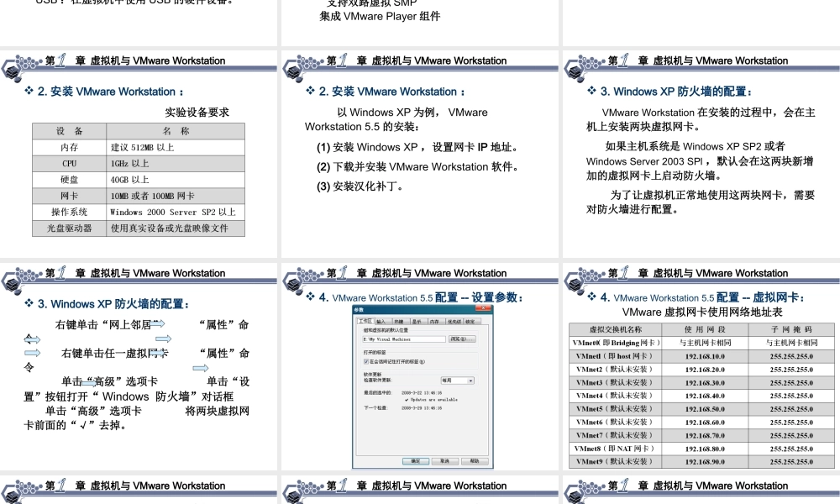Click the line (3) 安装汉化补丁
The width and height of the screenshot is (840, 504).
coord(360,186)
